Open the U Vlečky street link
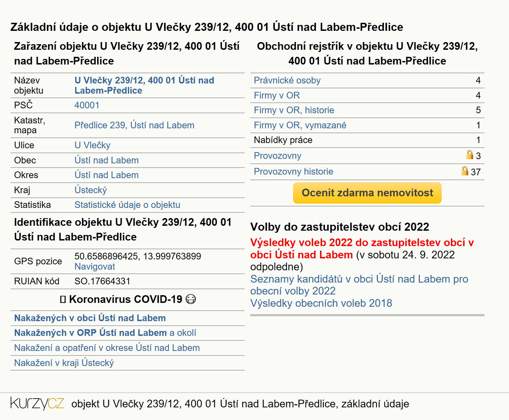 93,145
